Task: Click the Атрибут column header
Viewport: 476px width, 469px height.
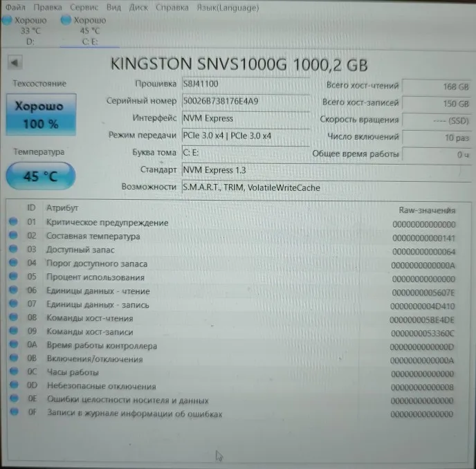Action: click(x=62, y=208)
